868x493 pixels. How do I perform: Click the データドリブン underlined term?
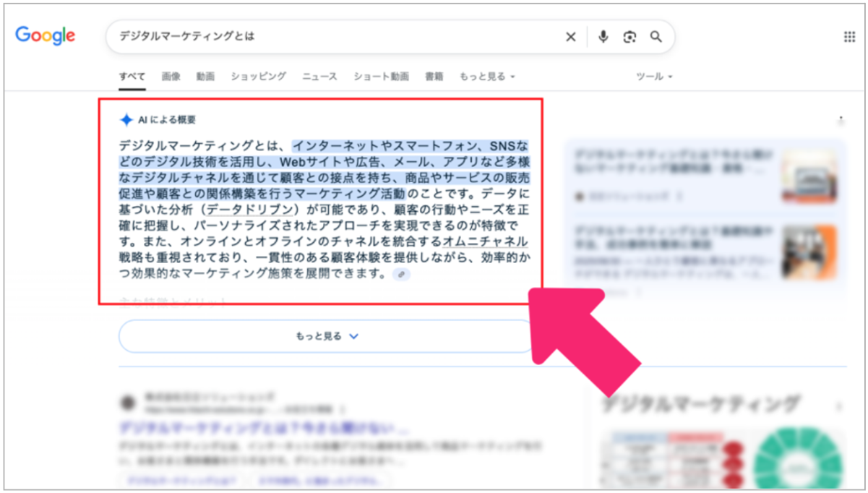[250, 210]
